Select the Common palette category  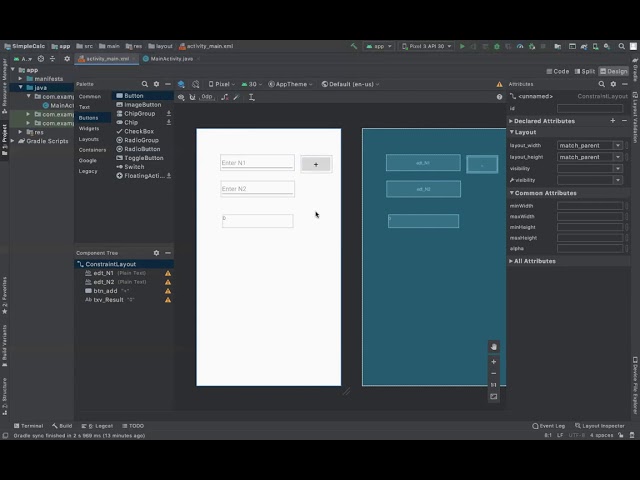click(90, 96)
